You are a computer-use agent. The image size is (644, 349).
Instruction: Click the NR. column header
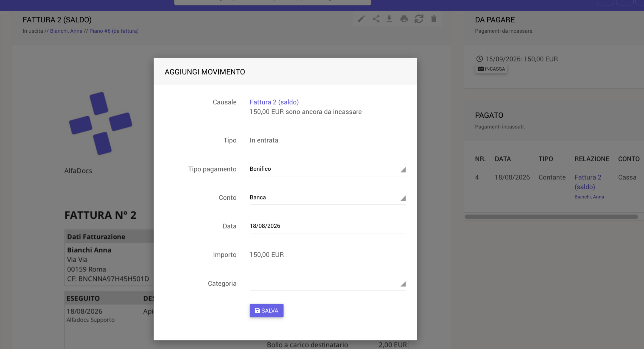coord(480,159)
